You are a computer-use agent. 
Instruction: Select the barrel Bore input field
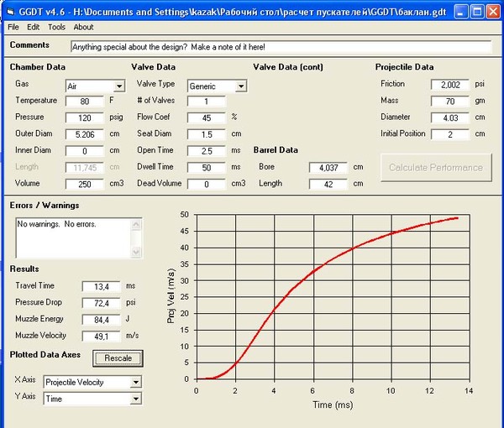click(x=328, y=168)
